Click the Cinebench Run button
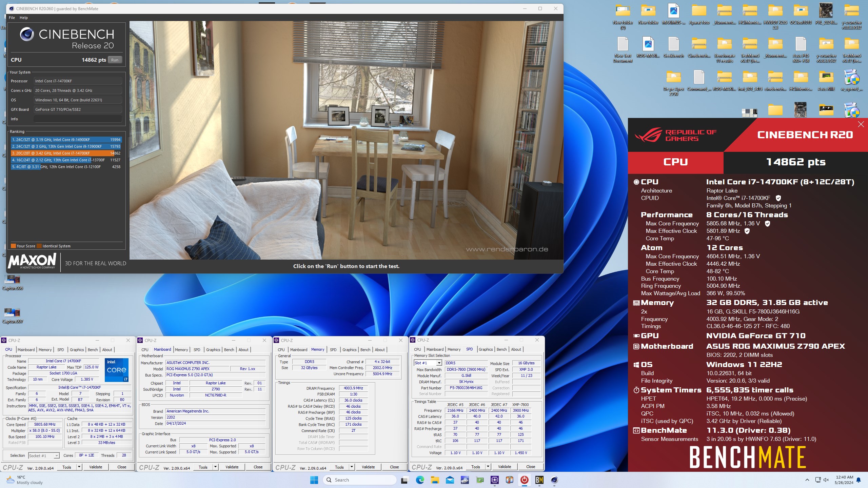Screen dimensions: 868x488 (115, 60)
